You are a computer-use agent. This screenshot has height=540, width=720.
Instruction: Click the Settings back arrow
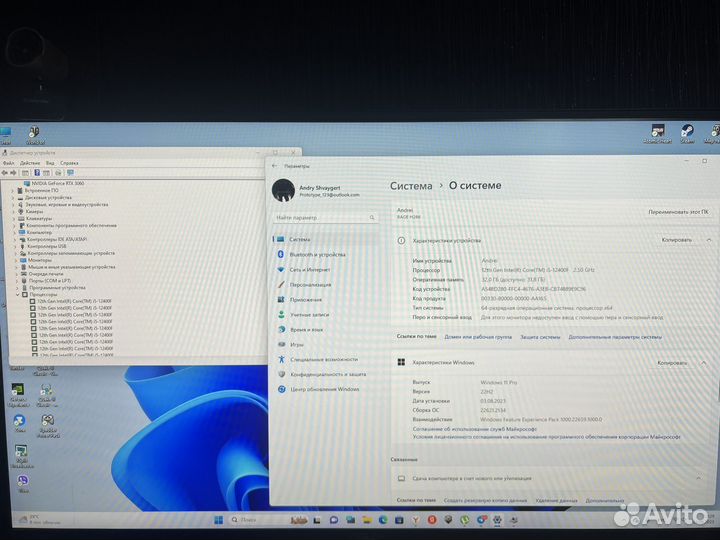[x=275, y=166]
